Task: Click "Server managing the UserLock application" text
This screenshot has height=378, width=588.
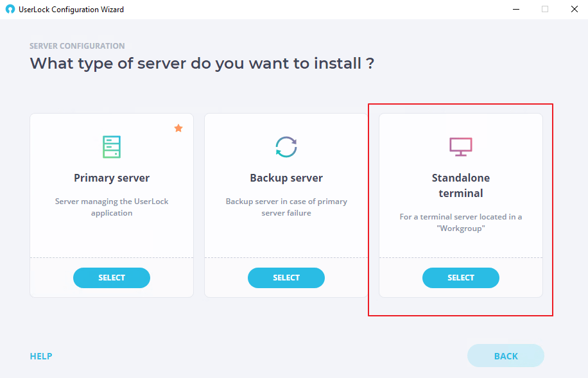Action: (112, 207)
